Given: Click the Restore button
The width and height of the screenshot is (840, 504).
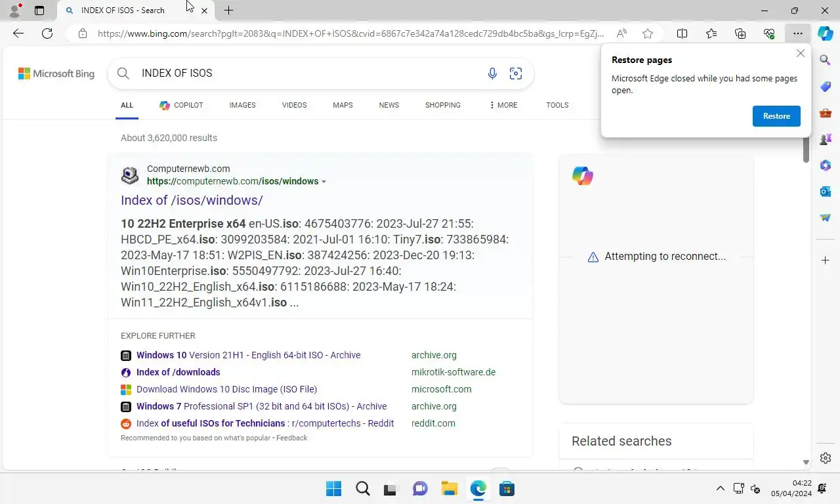Looking at the screenshot, I should click(x=776, y=116).
